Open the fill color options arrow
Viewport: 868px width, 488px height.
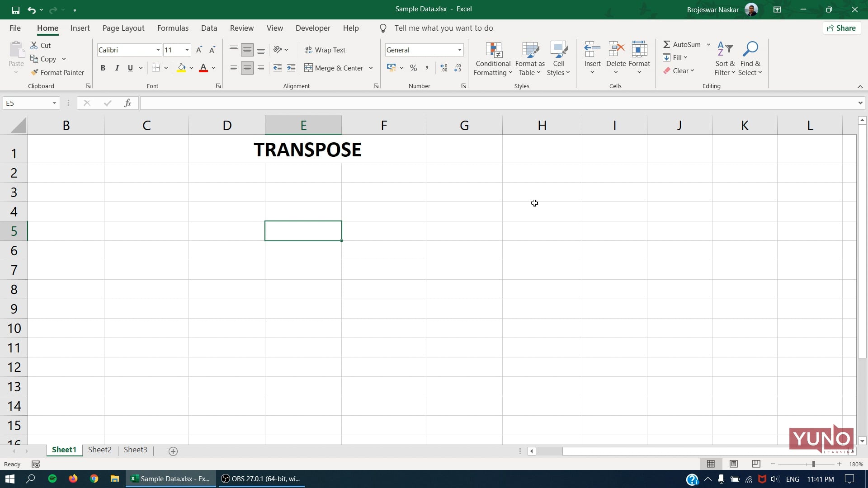191,68
